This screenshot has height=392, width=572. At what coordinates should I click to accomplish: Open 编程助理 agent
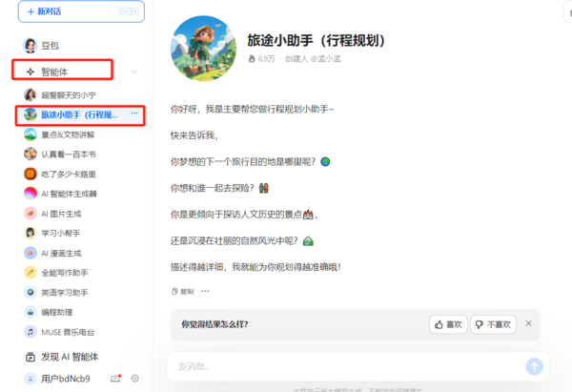point(57,313)
